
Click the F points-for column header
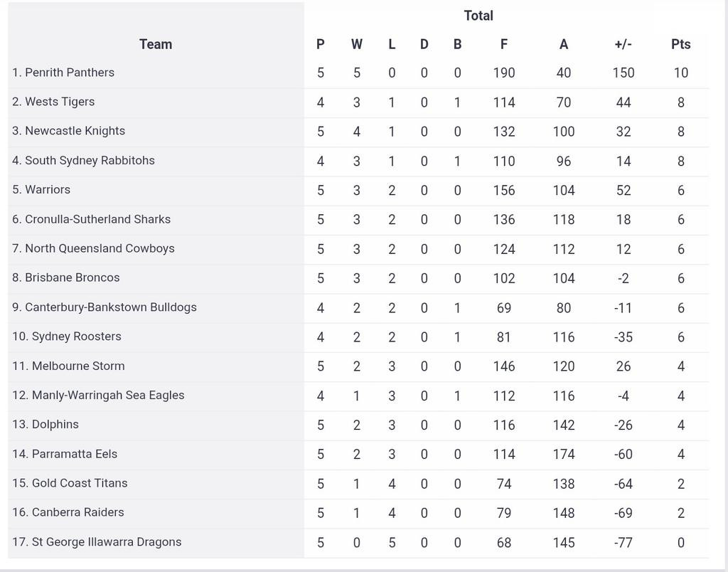coord(503,44)
